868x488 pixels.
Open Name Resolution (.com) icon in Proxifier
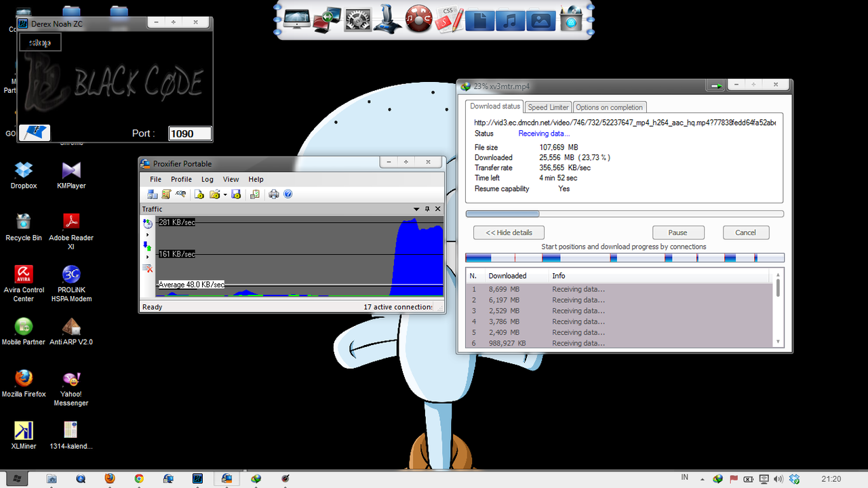[x=181, y=195]
